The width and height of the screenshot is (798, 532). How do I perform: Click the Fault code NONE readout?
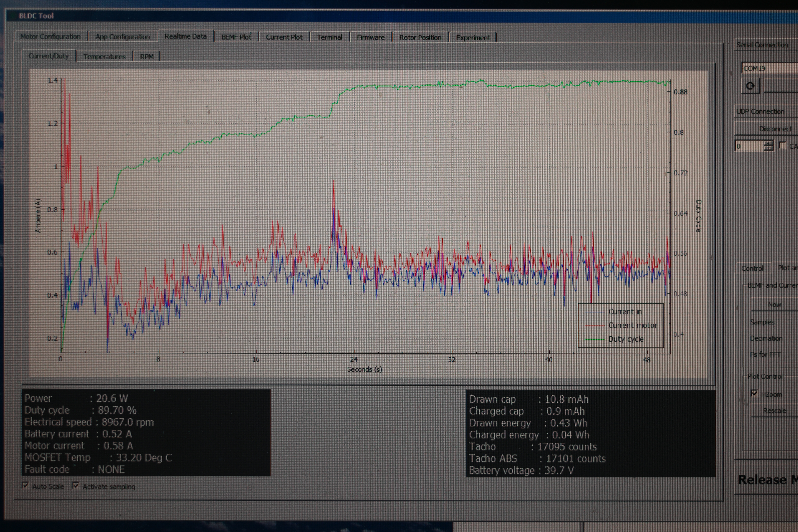(75, 470)
